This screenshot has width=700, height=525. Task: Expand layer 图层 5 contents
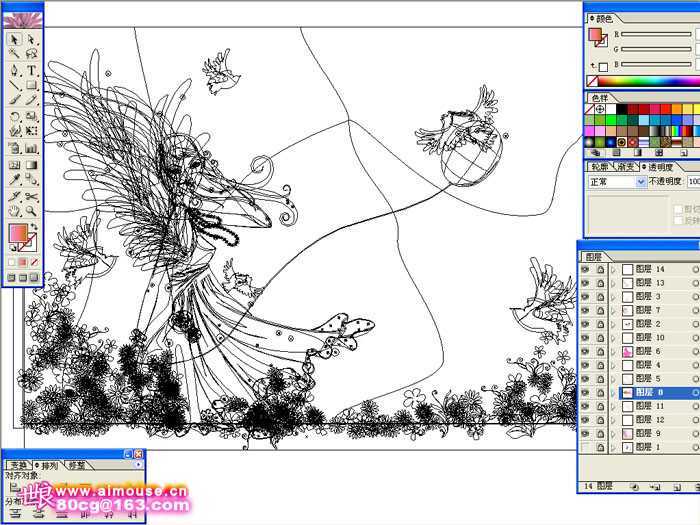click(614, 379)
